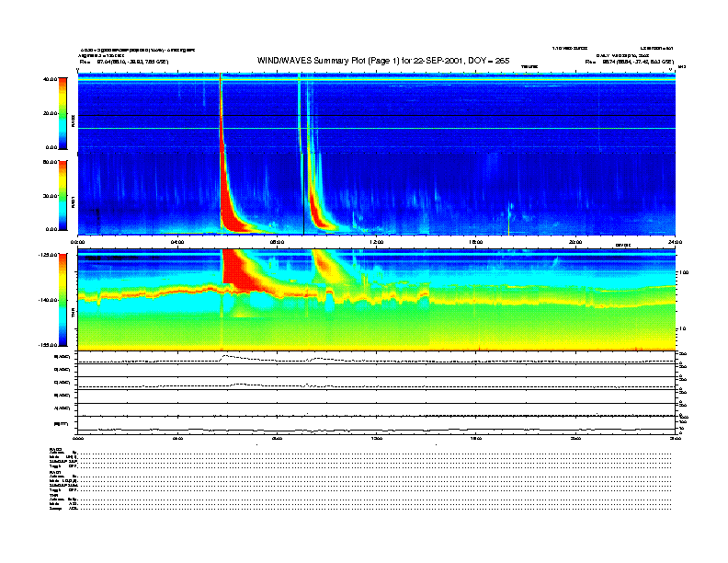Viewport: 728px width, 563px height.
Task: Click the 10 label on TNR right axis
Action: click(x=682, y=329)
